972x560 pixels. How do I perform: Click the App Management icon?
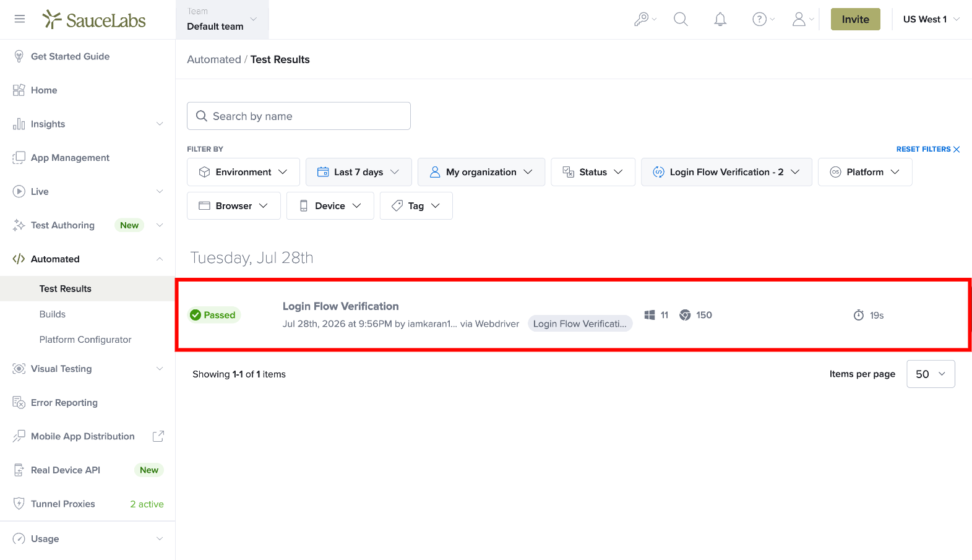click(x=19, y=158)
